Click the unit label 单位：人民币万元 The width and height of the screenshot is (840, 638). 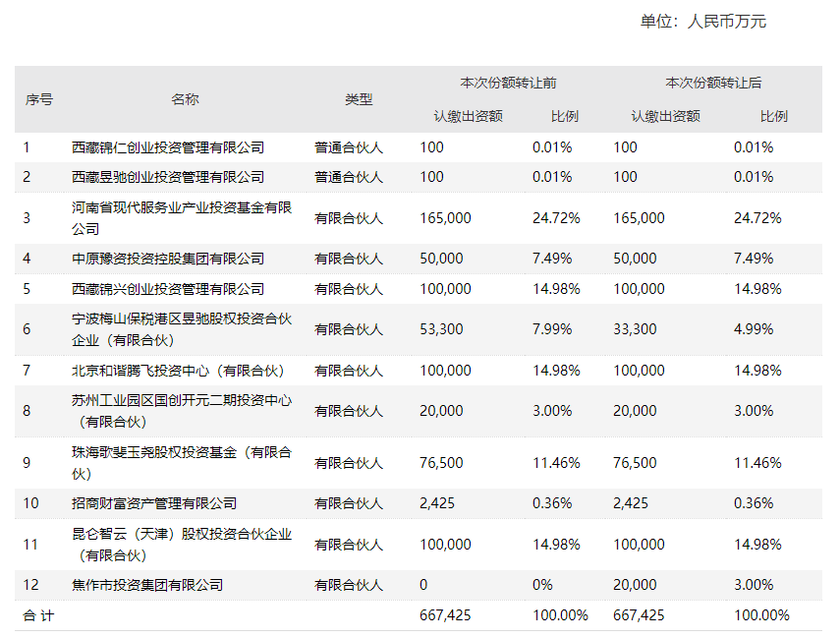[x=702, y=22]
